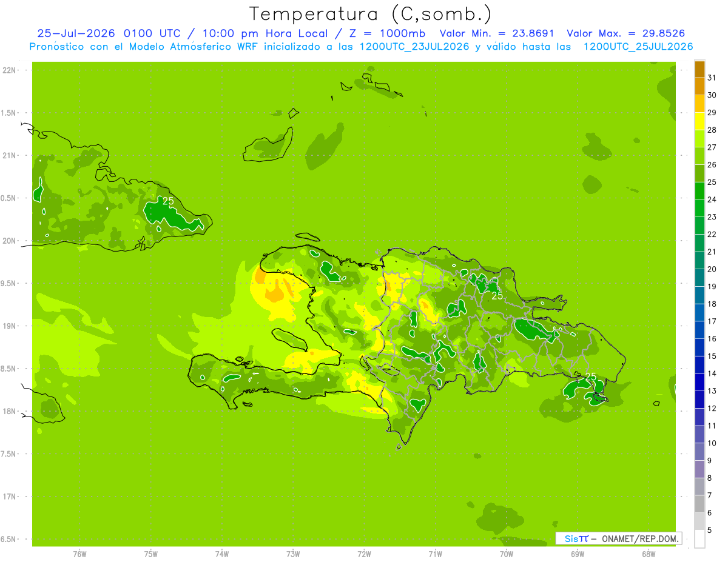Screen dimensions: 728x562
Task: Click the orange colorbar segment between 30 and 31
Action: click(x=699, y=86)
